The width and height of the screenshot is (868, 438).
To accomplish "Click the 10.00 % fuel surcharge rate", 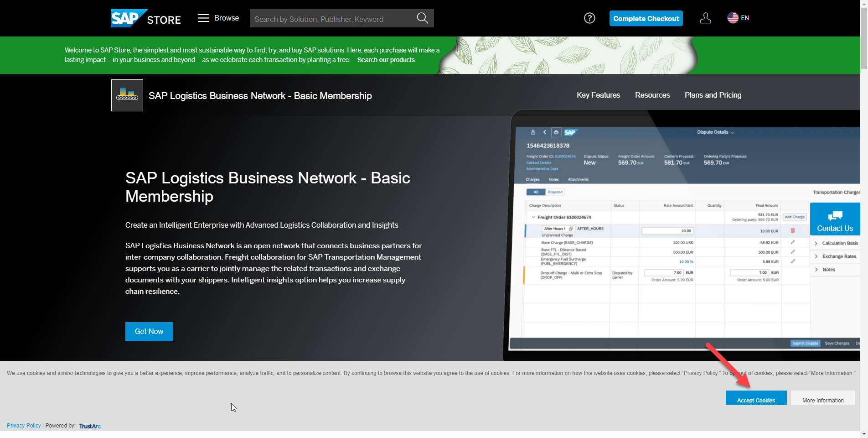I will (686, 262).
